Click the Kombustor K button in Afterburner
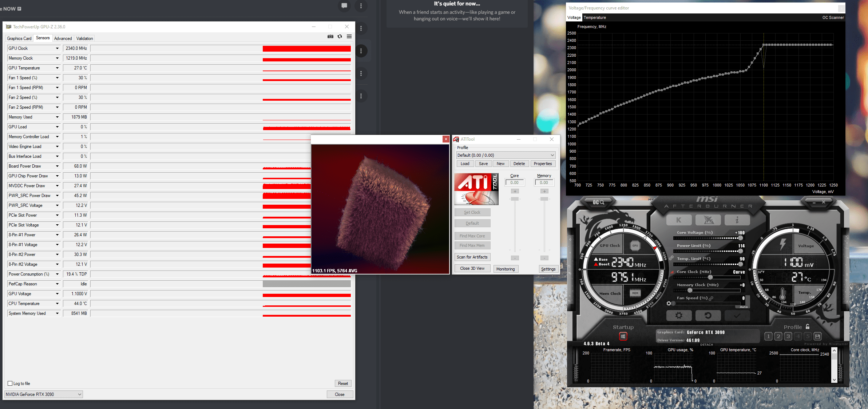Image resolution: width=868 pixels, height=409 pixels. [x=679, y=220]
